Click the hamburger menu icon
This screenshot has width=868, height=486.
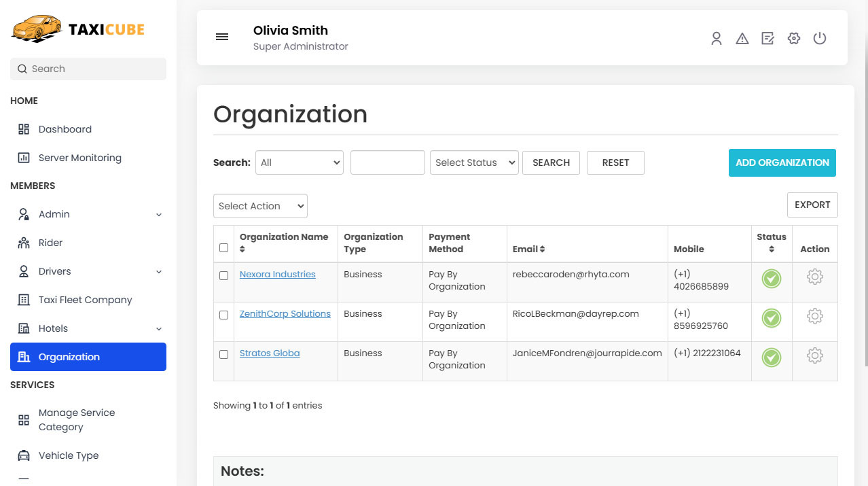(x=222, y=37)
